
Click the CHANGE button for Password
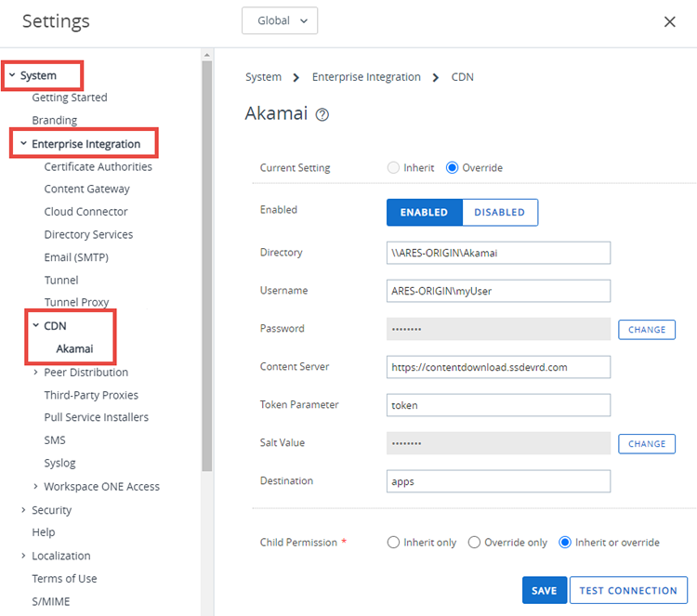(x=646, y=330)
